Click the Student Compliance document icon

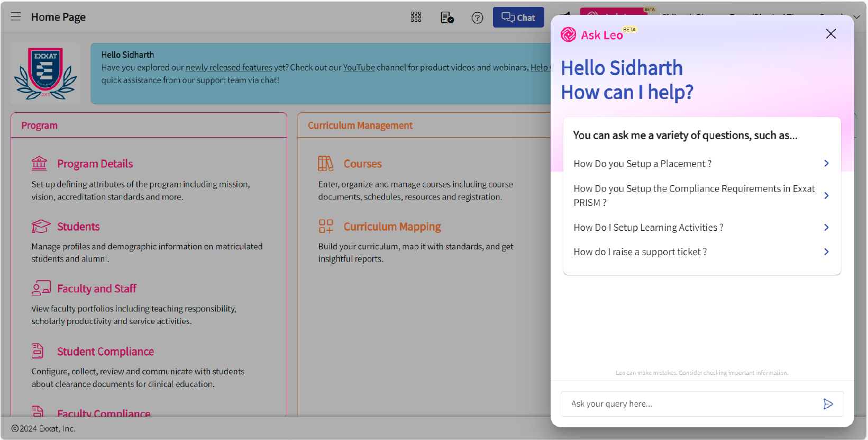pyautogui.click(x=38, y=351)
